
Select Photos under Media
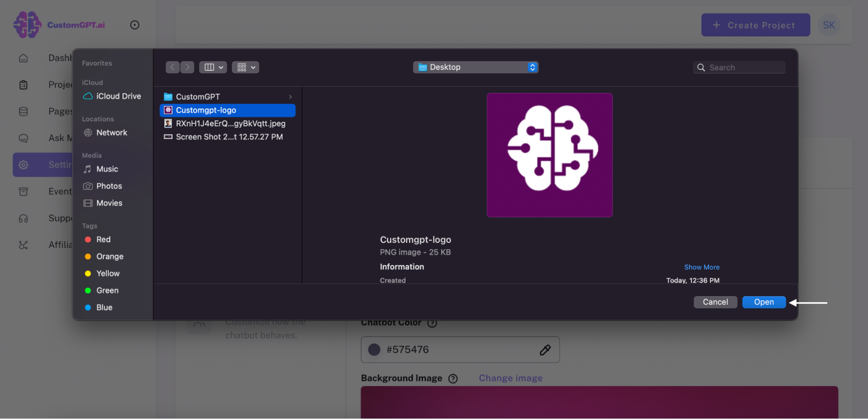pos(103,186)
